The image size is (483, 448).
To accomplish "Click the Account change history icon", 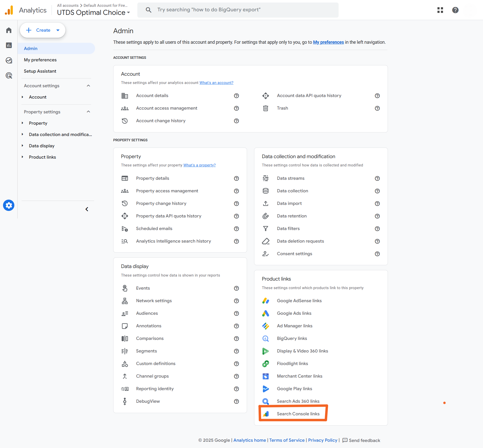I will pos(125,121).
